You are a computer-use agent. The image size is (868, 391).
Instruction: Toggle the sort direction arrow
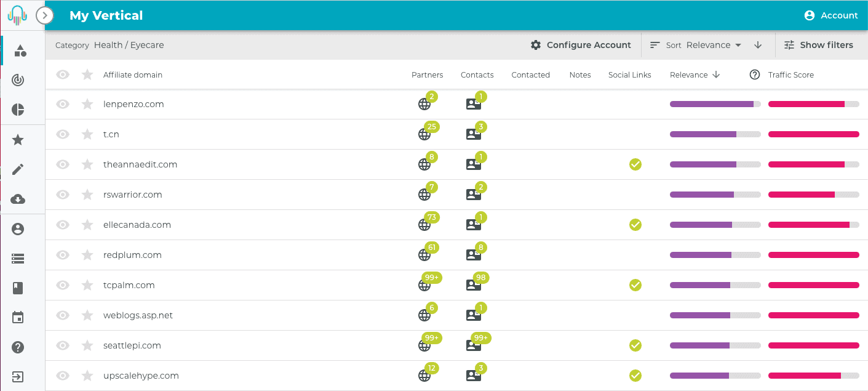click(x=758, y=45)
